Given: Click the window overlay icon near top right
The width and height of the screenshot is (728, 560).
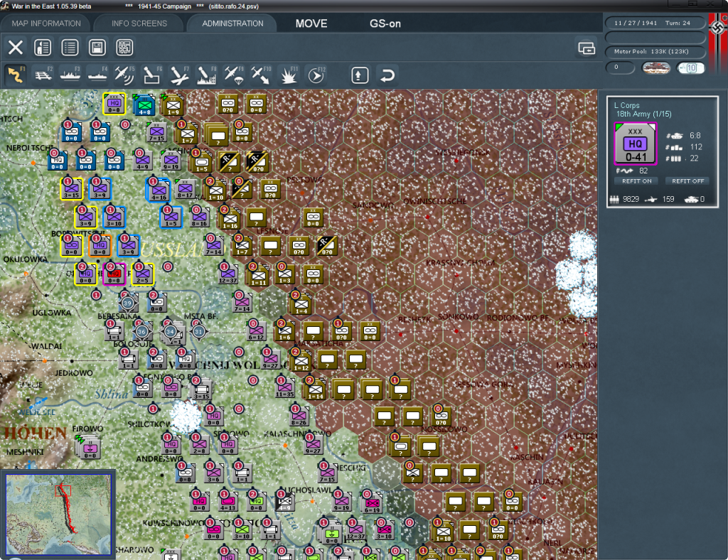Looking at the screenshot, I should click(x=587, y=48).
